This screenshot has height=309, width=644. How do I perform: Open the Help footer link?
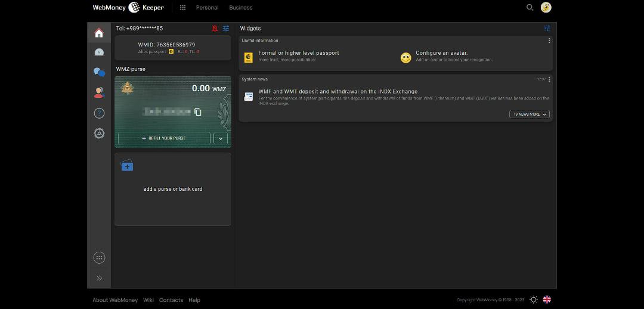[x=194, y=300]
